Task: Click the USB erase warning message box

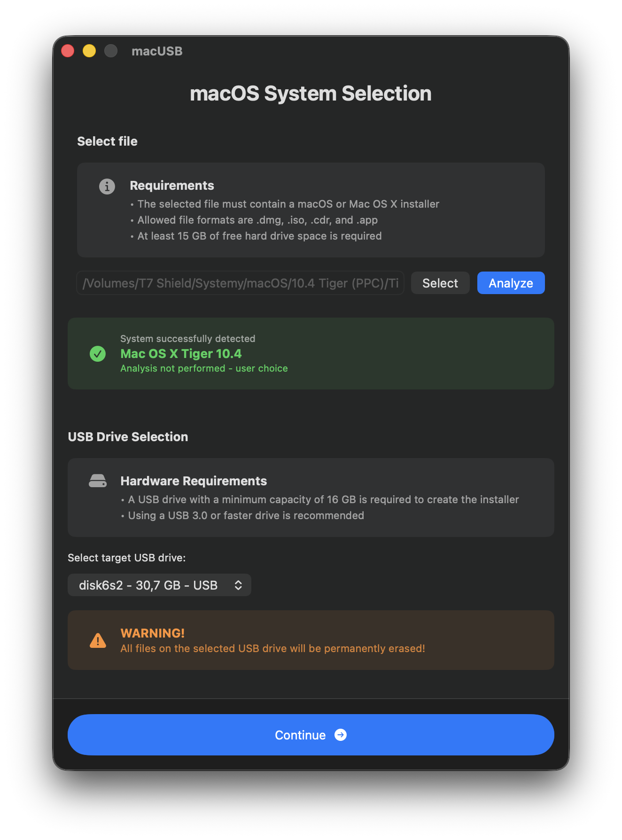Action: 311,640
